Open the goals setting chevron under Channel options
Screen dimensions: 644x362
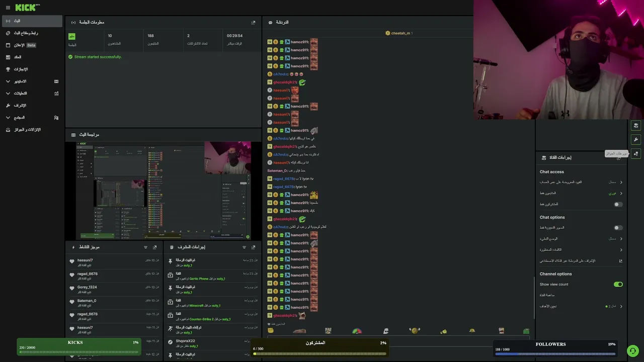pos(621,306)
